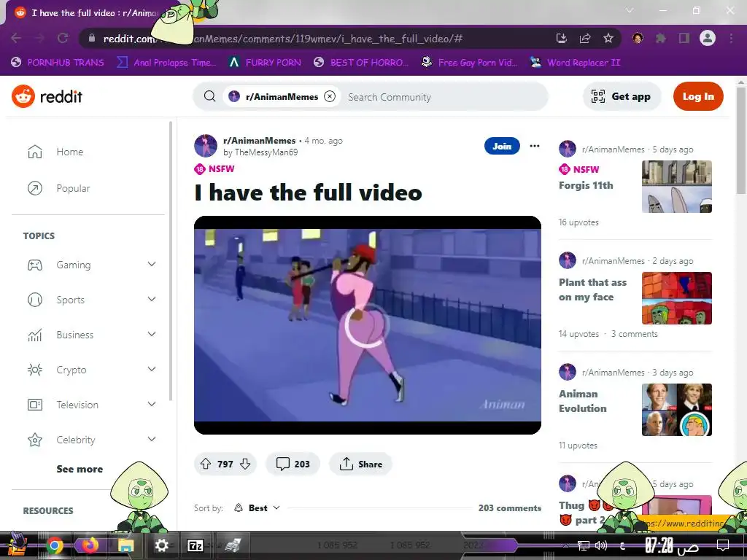
Task: Open the Forgis 11th post title
Action: click(x=586, y=185)
